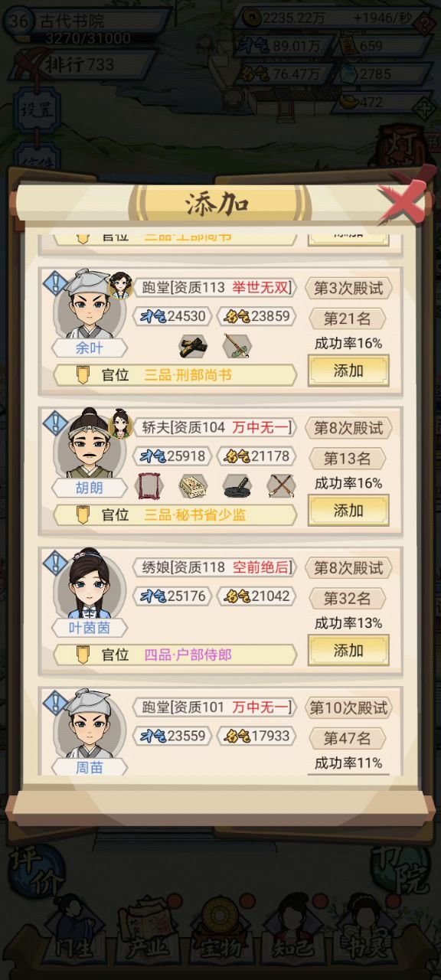
Task: Tap the 古代书院 level progress bar
Action: pos(88,38)
